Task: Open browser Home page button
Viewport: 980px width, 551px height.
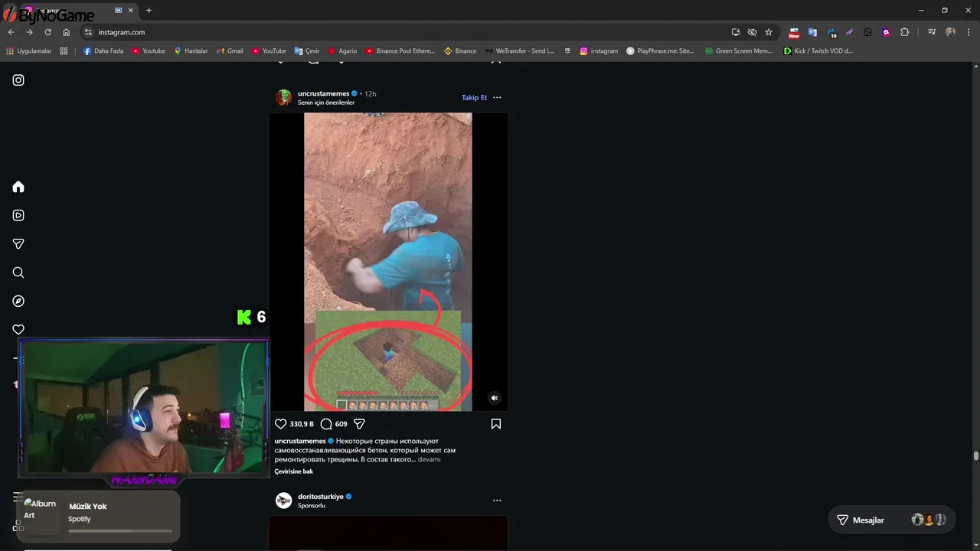Action: click(x=66, y=32)
